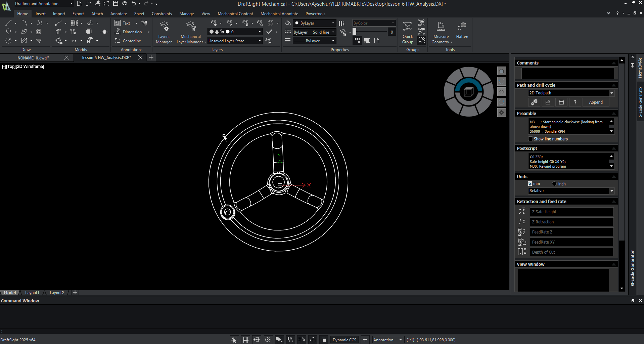
Task: Enable Show line numbers checkbox
Action: (x=531, y=139)
